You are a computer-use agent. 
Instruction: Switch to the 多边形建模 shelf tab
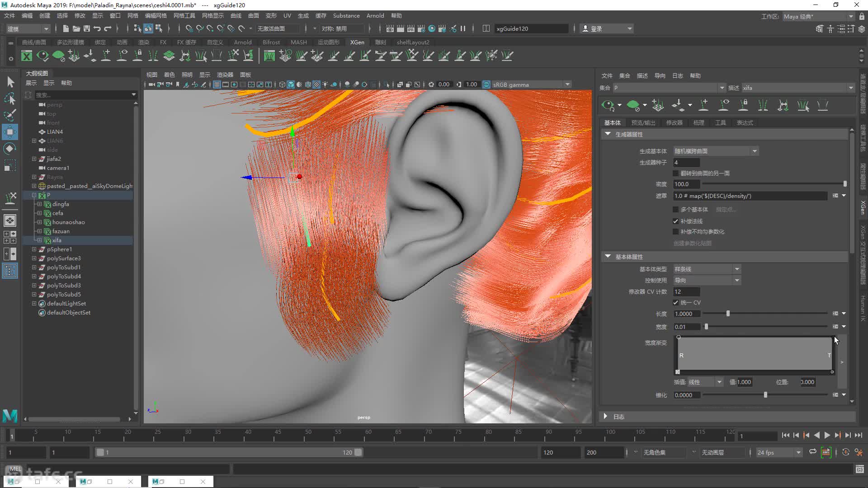tap(70, 42)
